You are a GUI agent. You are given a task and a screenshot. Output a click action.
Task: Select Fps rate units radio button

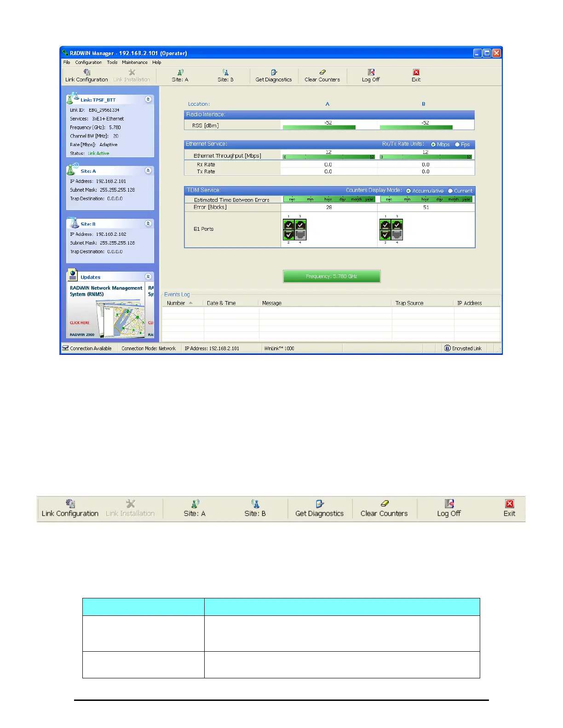tap(457, 144)
